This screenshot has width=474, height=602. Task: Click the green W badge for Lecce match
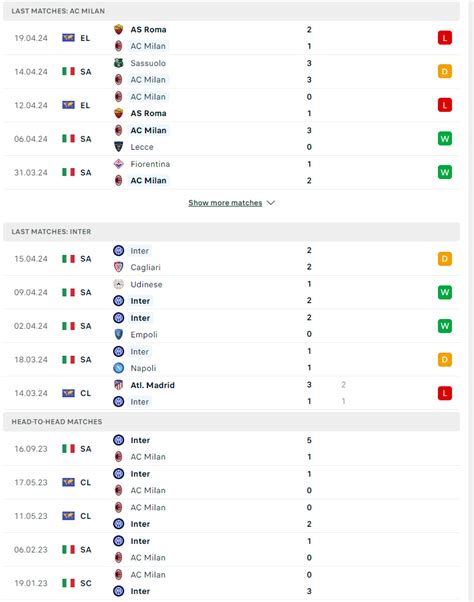(x=444, y=139)
